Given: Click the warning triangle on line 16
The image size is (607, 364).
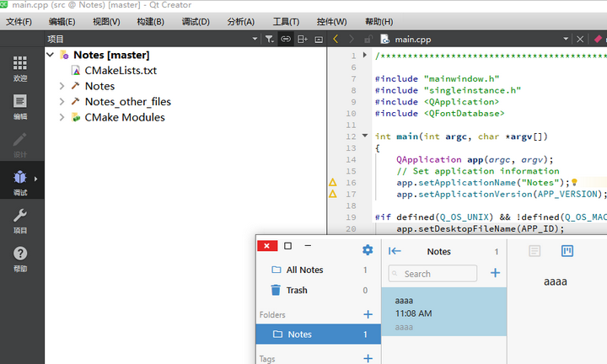Looking at the screenshot, I should [x=333, y=182].
